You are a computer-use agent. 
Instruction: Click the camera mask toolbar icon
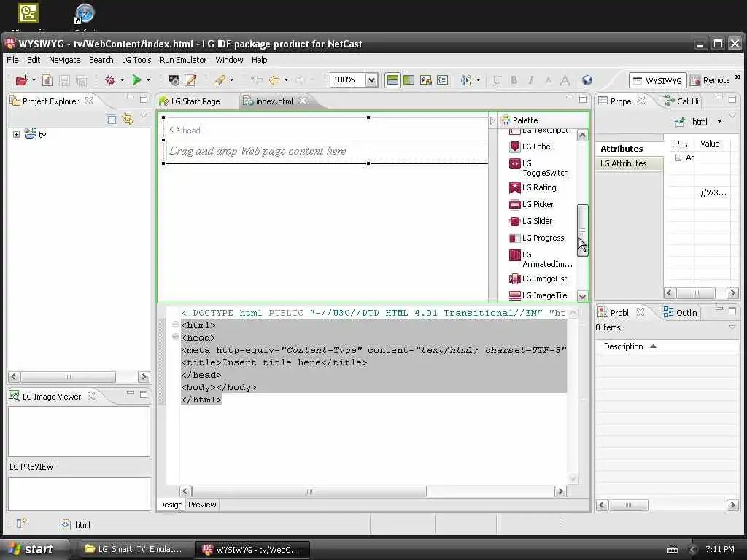click(x=174, y=80)
